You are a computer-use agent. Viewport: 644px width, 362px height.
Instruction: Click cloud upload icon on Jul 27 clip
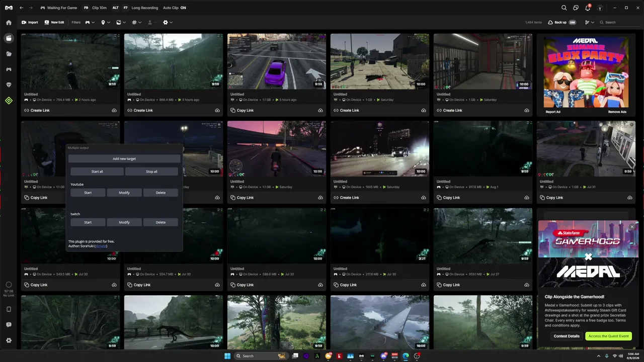click(527, 285)
